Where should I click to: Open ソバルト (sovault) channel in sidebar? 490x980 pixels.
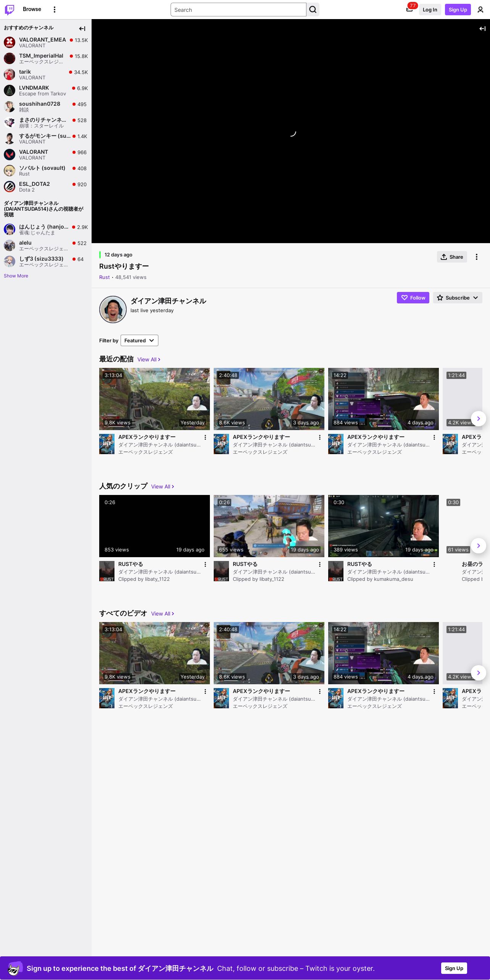pos(46,171)
